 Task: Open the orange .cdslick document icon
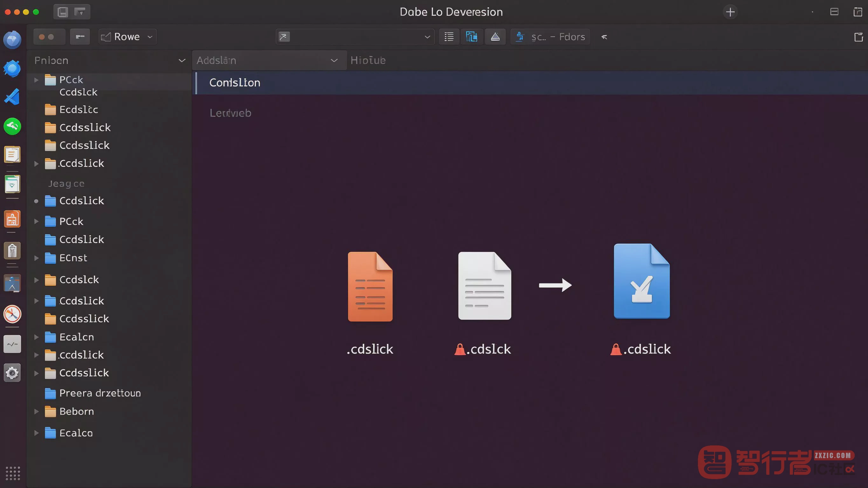tap(370, 287)
